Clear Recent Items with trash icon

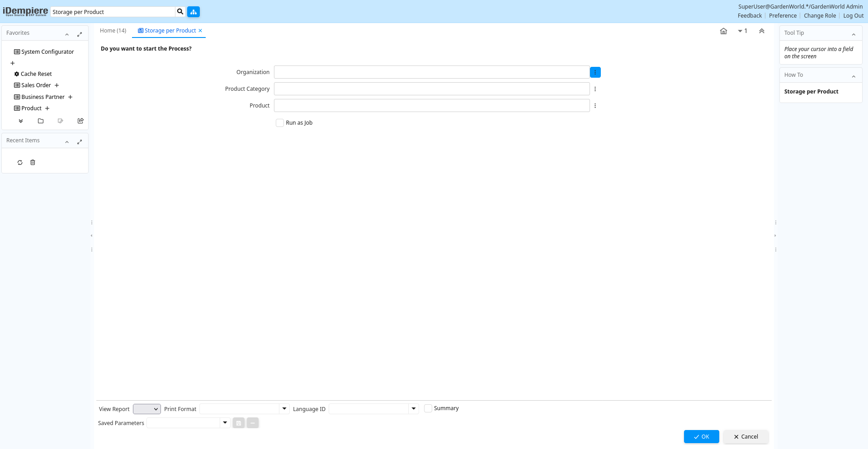pyautogui.click(x=33, y=163)
